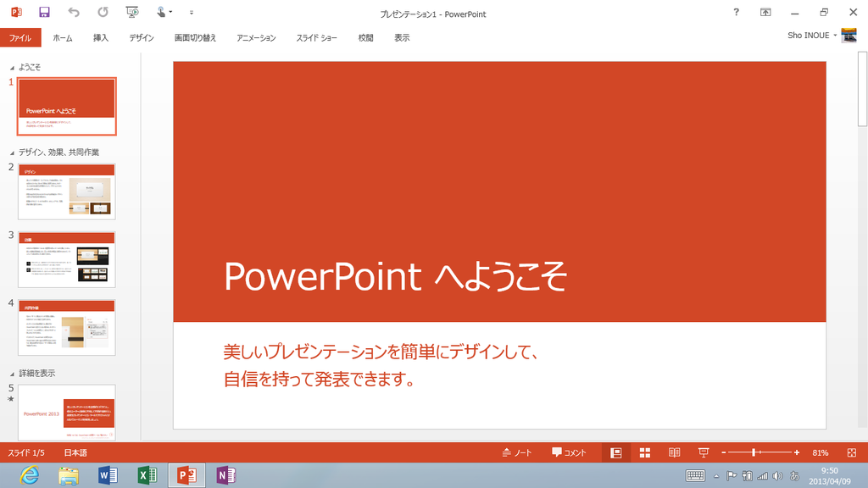This screenshot has width=868, height=488.
Task: Collapse the 詳細を表示 section
Action: click(x=12, y=374)
